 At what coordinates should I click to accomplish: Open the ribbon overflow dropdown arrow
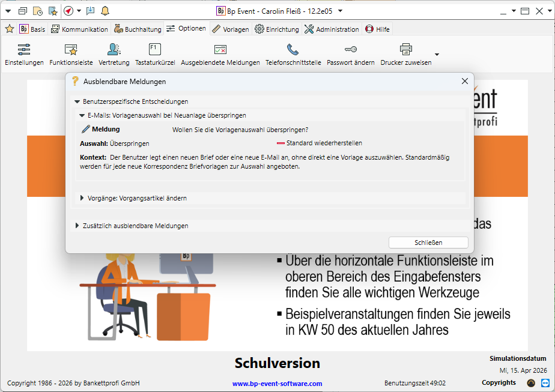tap(437, 55)
